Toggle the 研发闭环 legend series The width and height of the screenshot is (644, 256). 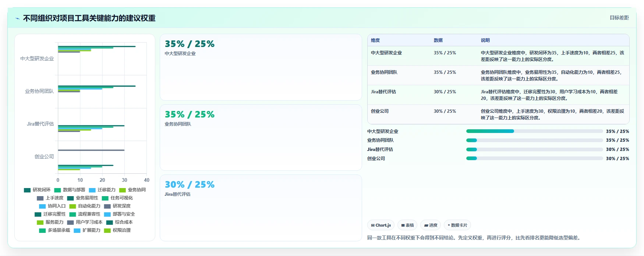37,190
